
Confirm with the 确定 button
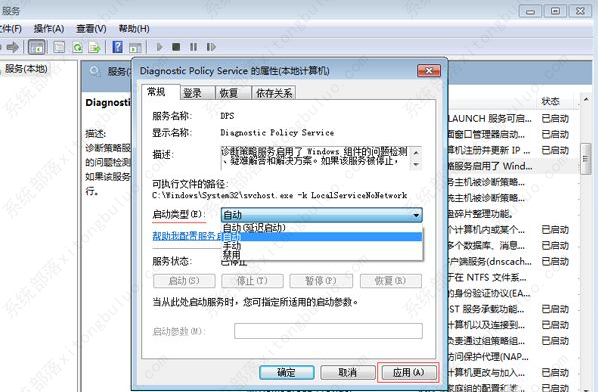coord(286,372)
